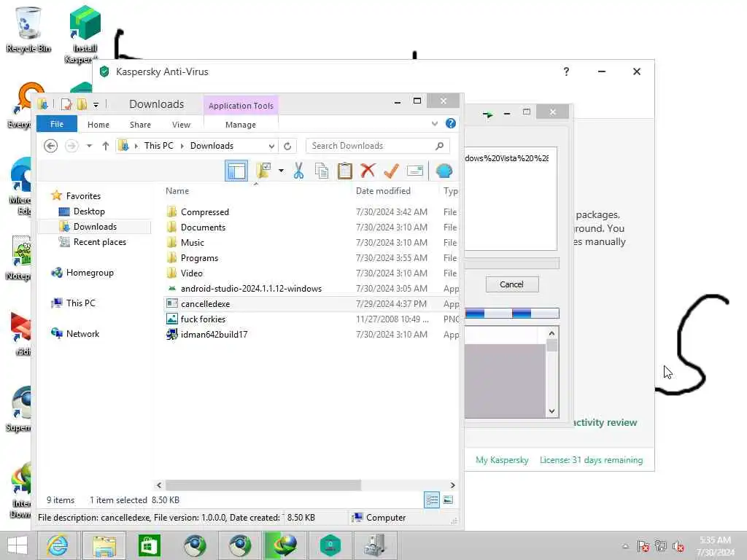Click the right arrow of the horizontal scrollbar
The height and width of the screenshot is (560, 747).
452,485
